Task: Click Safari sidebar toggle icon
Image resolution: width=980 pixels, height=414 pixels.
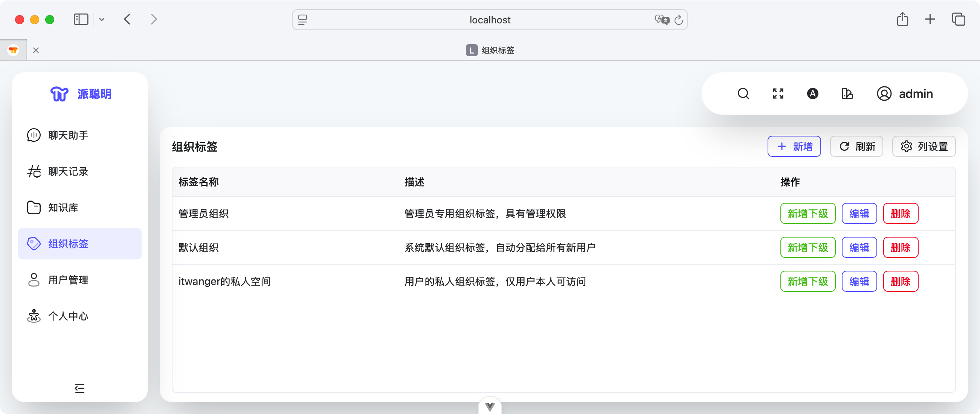Action: [x=81, y=20]
